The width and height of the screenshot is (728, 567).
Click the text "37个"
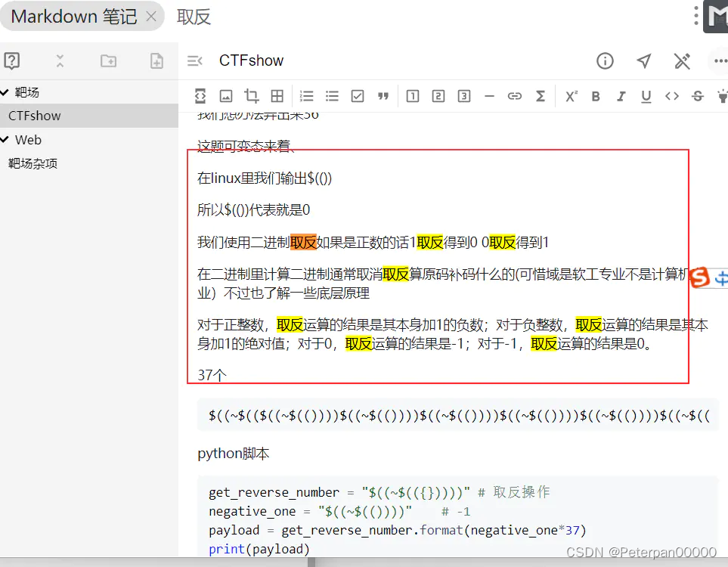pyautogui.click(x=212, y=375)
